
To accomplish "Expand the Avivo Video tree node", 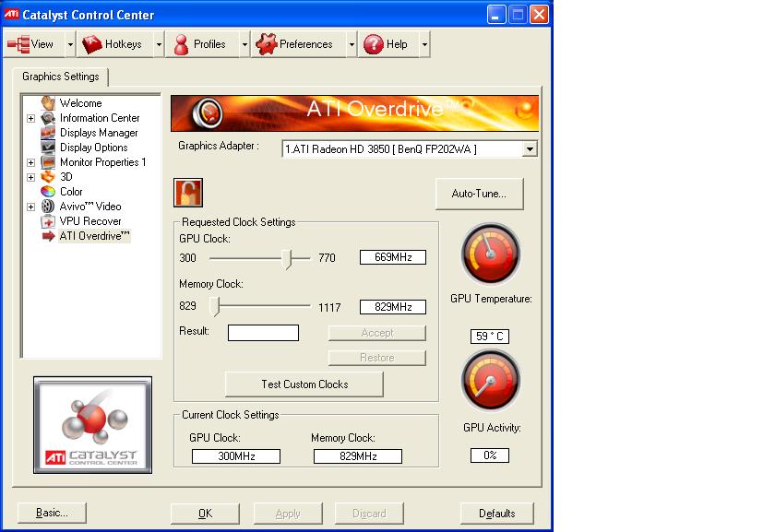I will tap(30, 207).
